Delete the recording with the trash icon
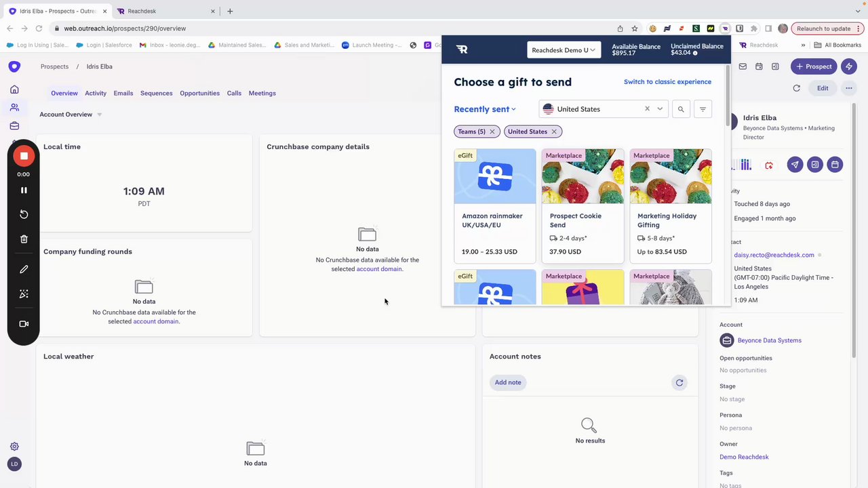The image size is (868, 488). pyautogui.click(x=24, y=239)
